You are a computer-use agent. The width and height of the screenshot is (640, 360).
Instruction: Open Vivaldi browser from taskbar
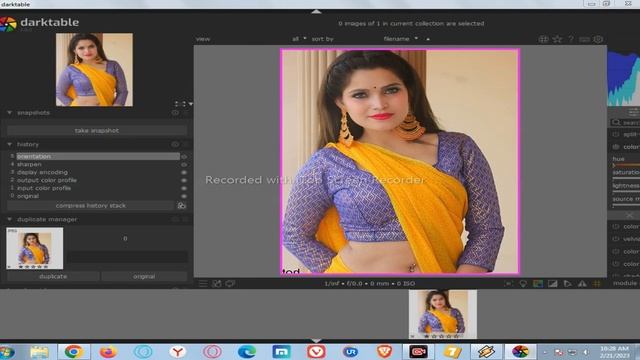point(316,352)
